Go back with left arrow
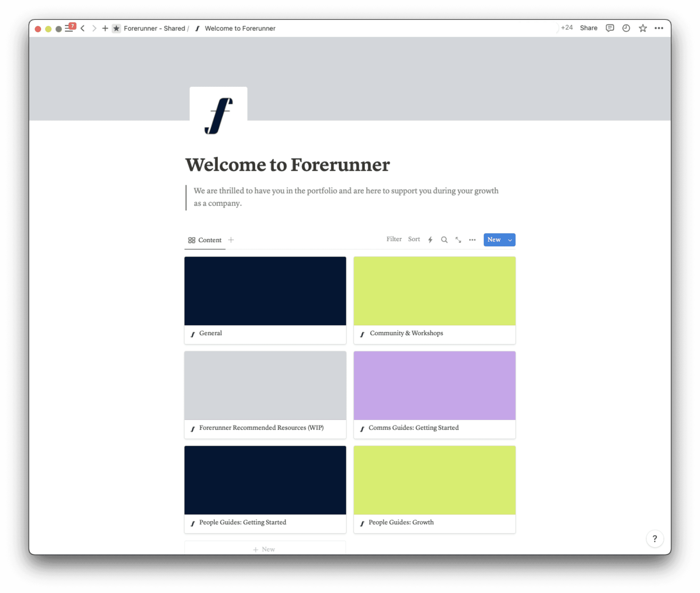 83,29
